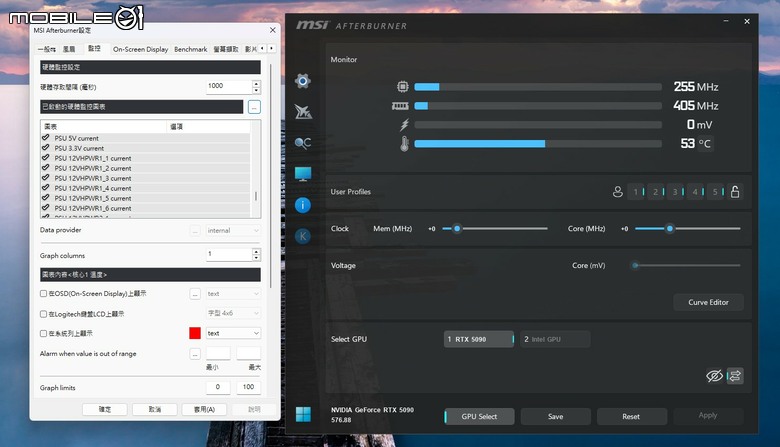This screenshot has width=780, height=447.
Task: Click the Alarm minimum value field
Action: tap(218, 354)
